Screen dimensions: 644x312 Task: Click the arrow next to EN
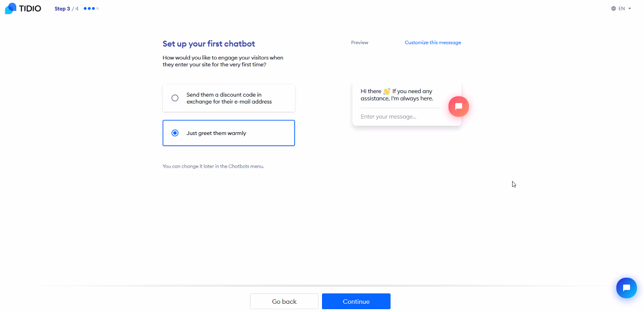point(629,9)
